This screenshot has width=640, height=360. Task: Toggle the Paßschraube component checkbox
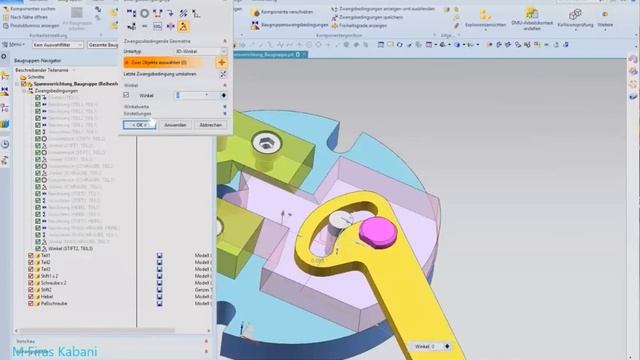31,304
